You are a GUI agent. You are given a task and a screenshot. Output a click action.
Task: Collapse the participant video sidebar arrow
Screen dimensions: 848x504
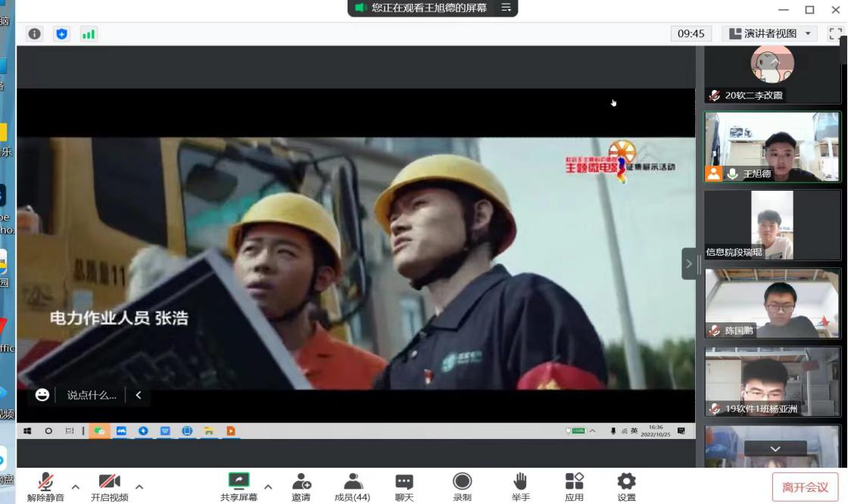[688, 264]
